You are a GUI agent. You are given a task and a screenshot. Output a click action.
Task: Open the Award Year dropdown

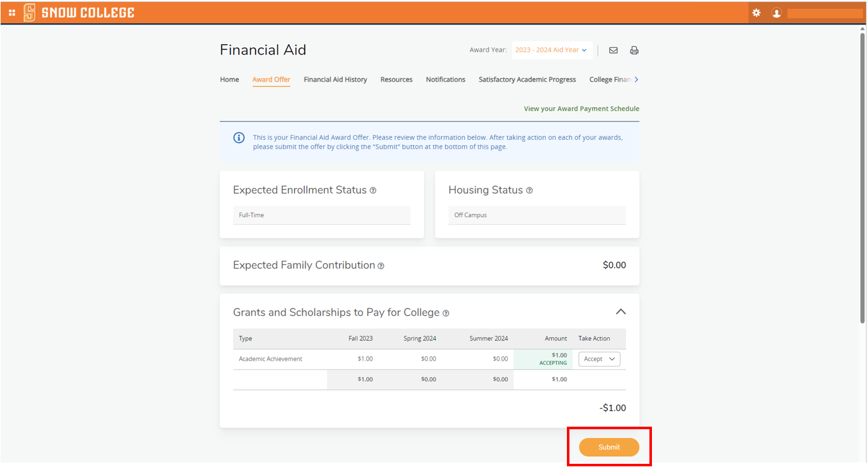(552, 50)
